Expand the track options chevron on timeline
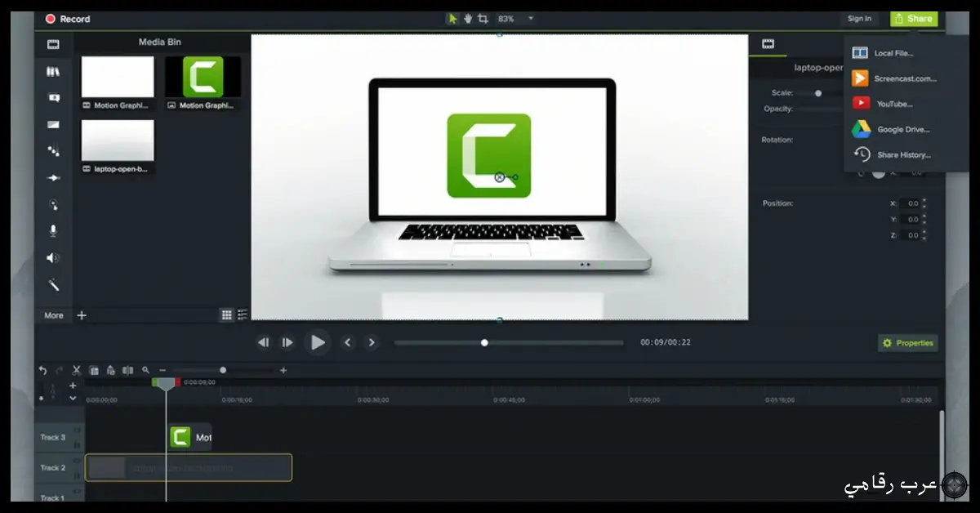Screen dimensions: 980x513 click(x=73, y=398)
